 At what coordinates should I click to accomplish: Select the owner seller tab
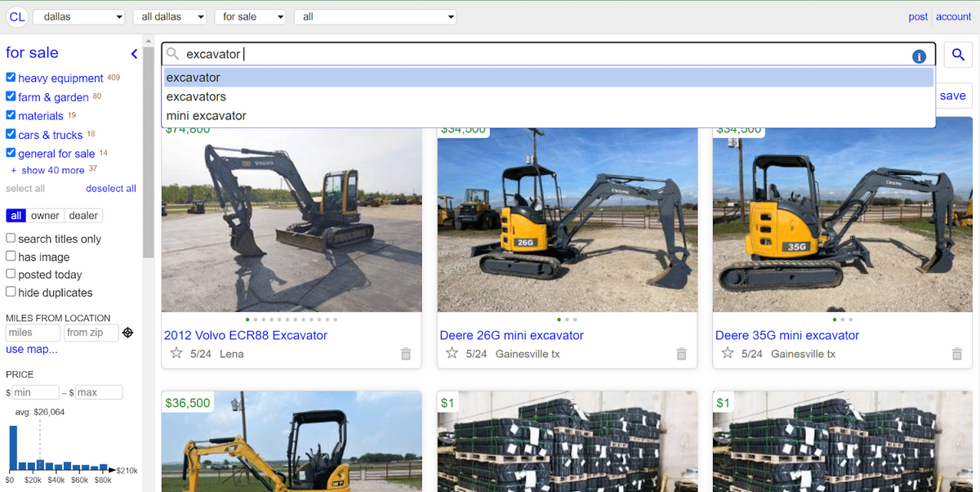45,216
